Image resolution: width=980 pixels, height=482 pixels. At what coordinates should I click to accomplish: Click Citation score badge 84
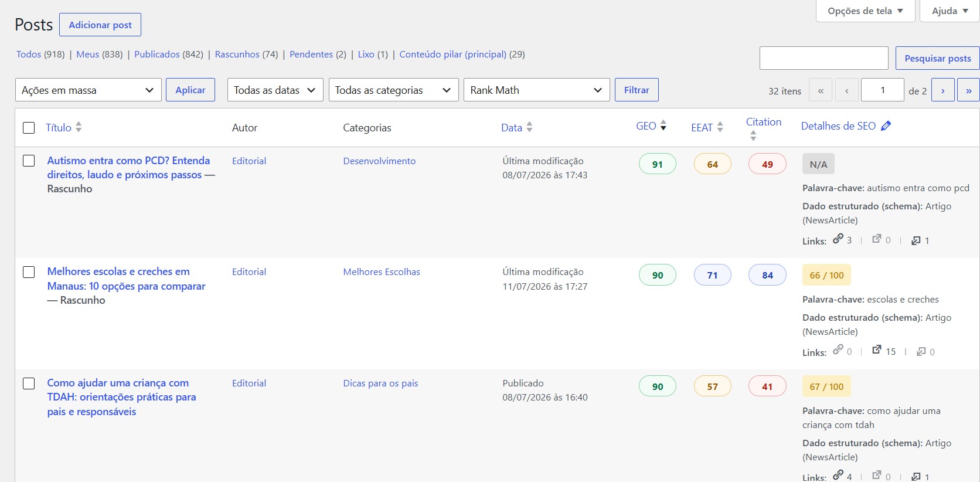[767, 275]
